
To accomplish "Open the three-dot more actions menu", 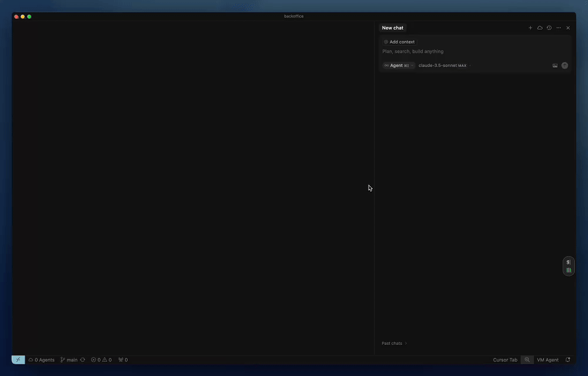I will point(559,28).
